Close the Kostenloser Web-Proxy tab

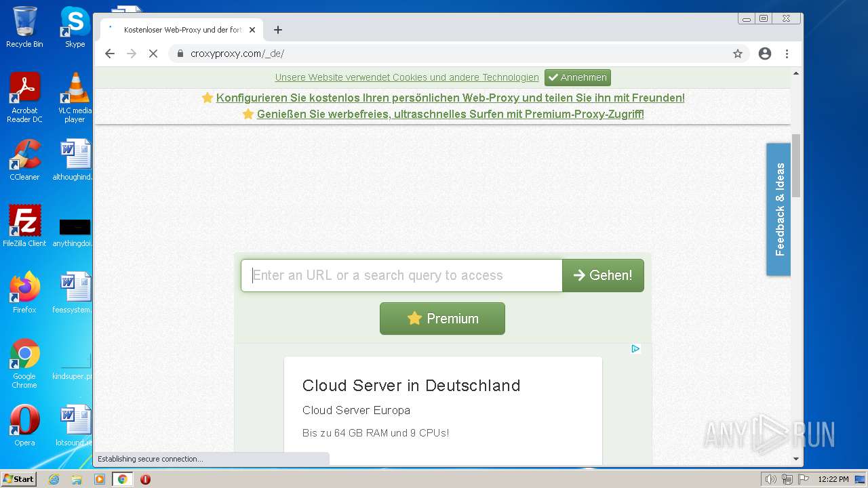point(252,30)
